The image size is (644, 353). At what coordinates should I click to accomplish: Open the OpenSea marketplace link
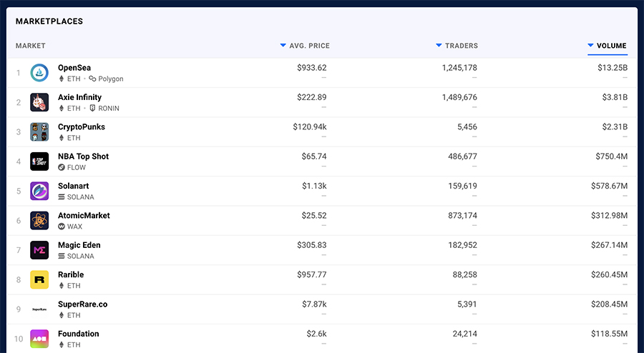[x=74, y=68]
